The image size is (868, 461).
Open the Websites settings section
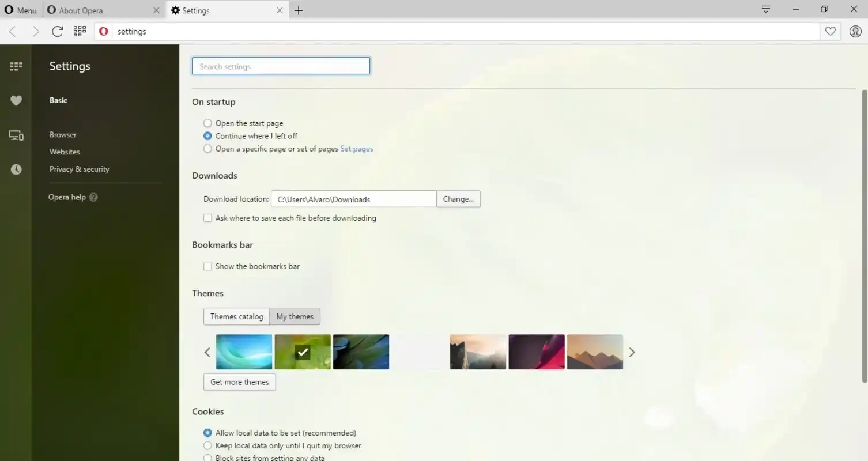tap(65, 152)
